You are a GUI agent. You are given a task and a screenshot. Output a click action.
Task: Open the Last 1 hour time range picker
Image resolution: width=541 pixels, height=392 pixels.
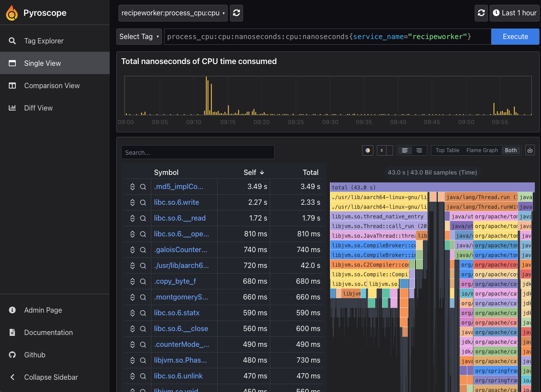click(x=514, y=13)
